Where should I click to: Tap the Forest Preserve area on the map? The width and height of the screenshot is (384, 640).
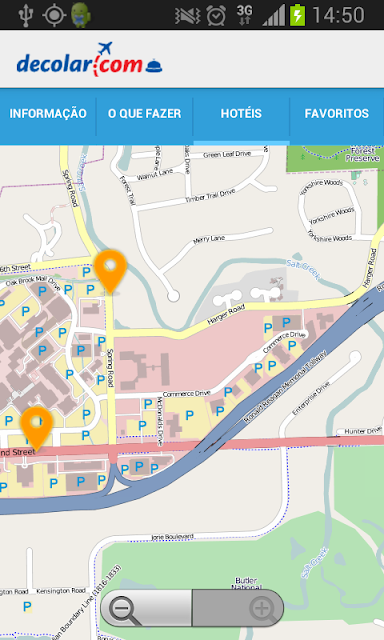pos(362,155)
